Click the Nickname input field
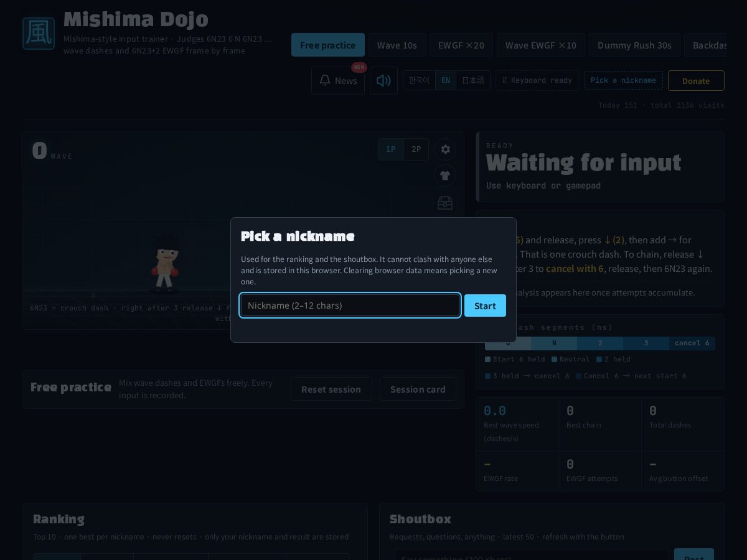This screenshot has height=560, width=747. [350, 306]
